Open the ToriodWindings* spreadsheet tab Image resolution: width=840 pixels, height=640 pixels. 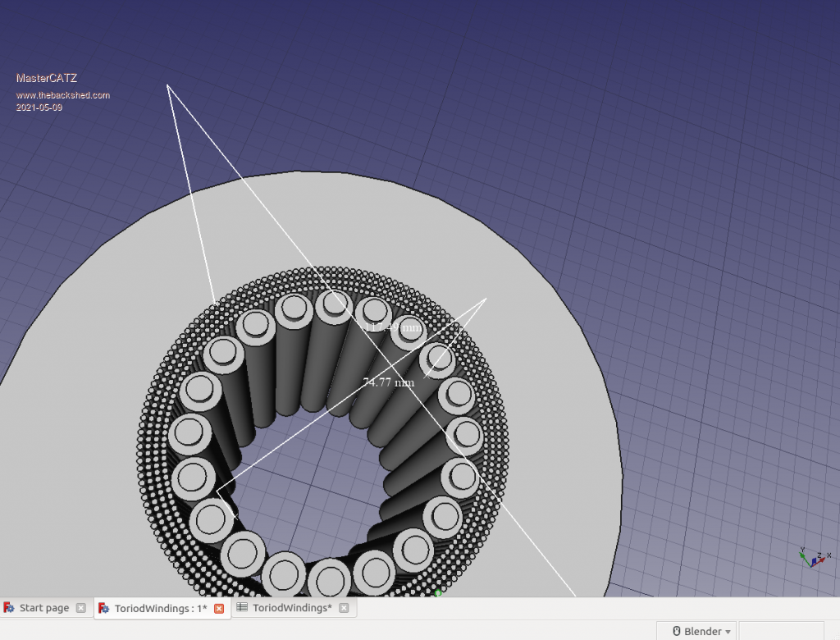pos(291,608)
